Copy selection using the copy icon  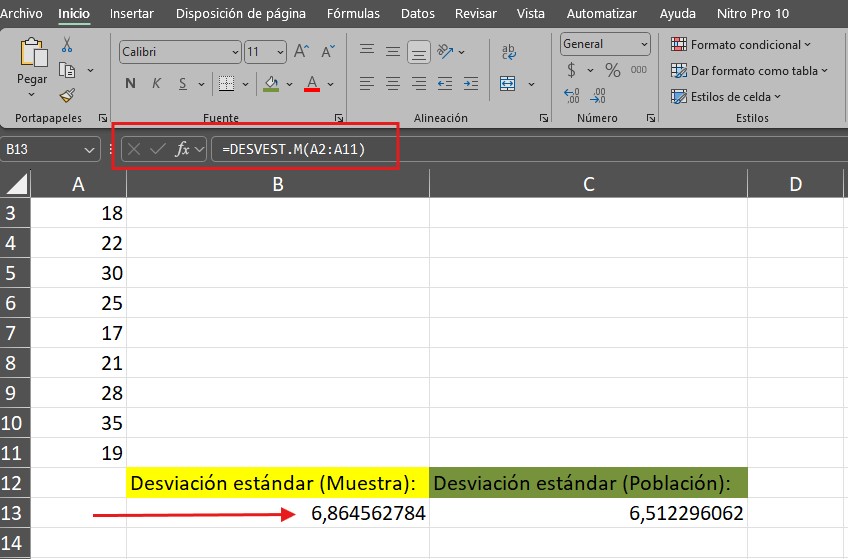67,70
